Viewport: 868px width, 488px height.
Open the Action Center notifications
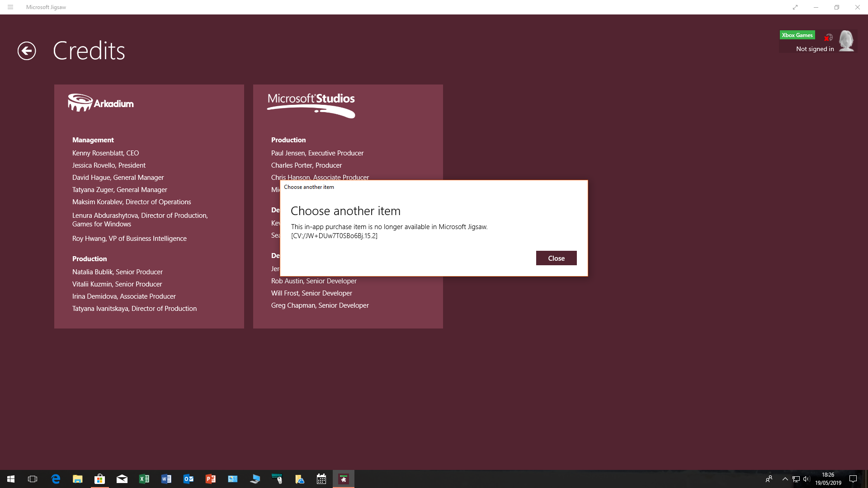pos(853,479)
